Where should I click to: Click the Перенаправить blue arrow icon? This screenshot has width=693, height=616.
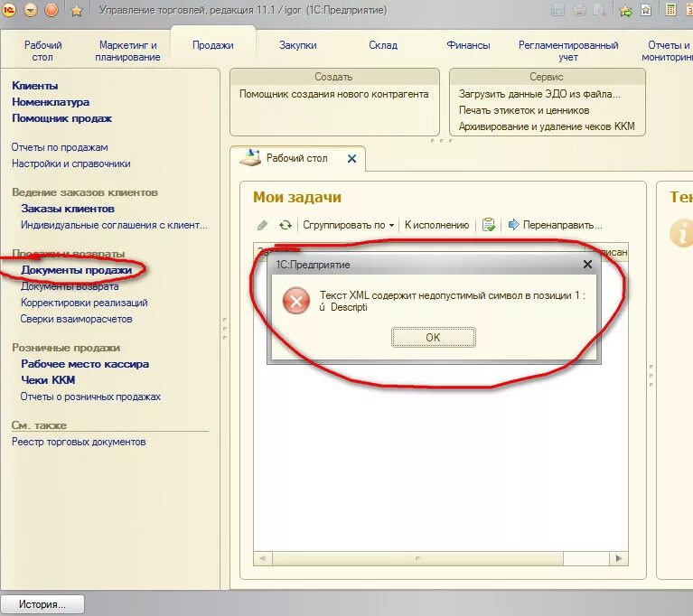coord(513,225)
